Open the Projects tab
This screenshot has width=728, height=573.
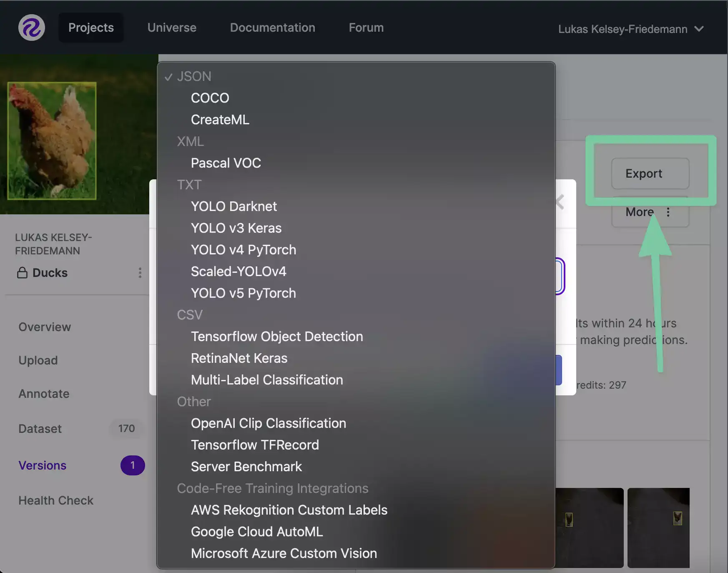91,28
